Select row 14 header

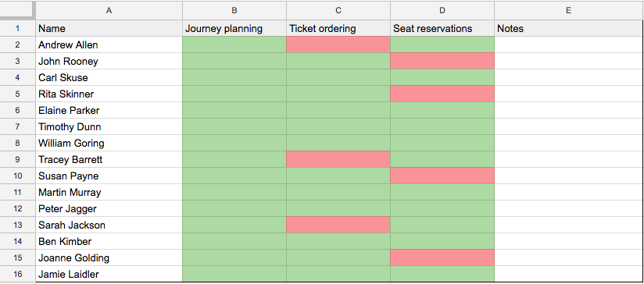point(17,241)
